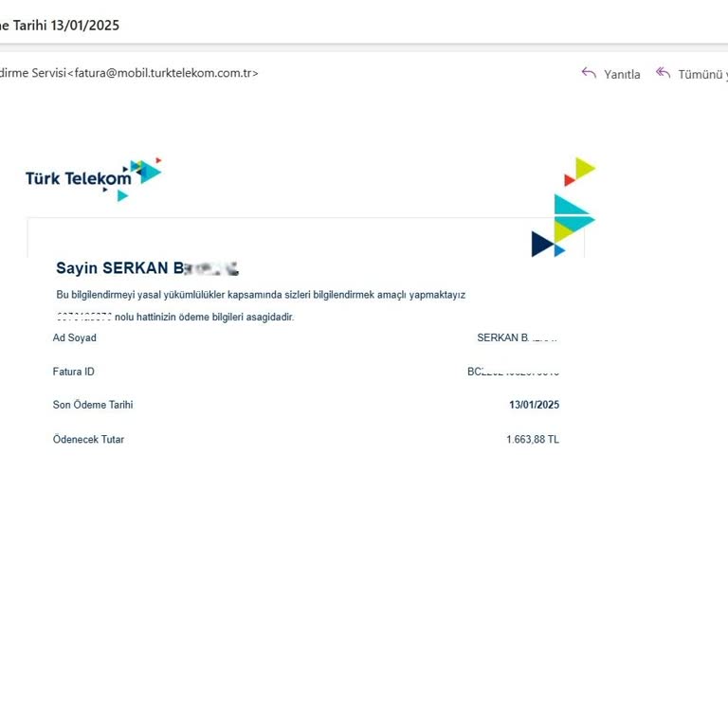Click the sentence starting Bu bilgilendirmeyi yasal
The width and height of the screenshot is (728, 728).
pos(261,295)
